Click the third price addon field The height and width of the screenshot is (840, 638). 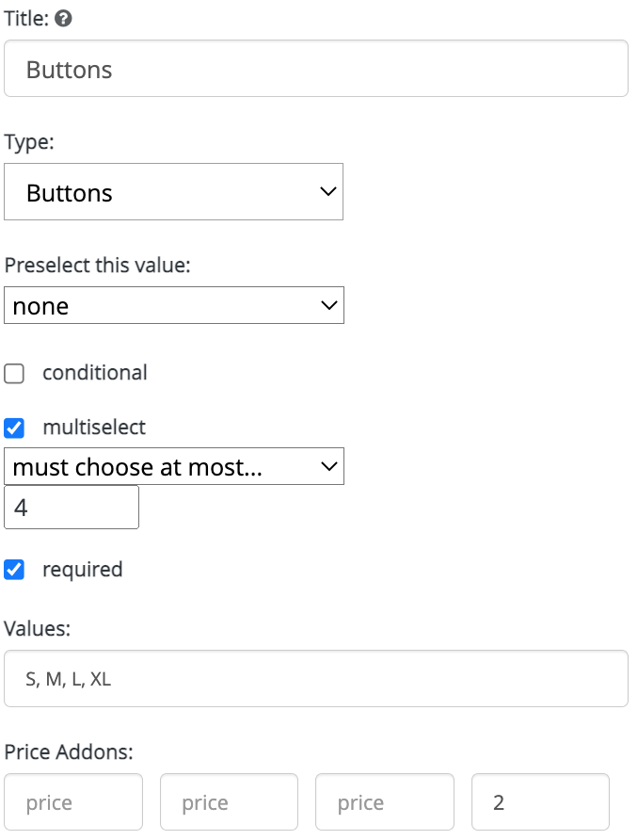tap(385, 802)
